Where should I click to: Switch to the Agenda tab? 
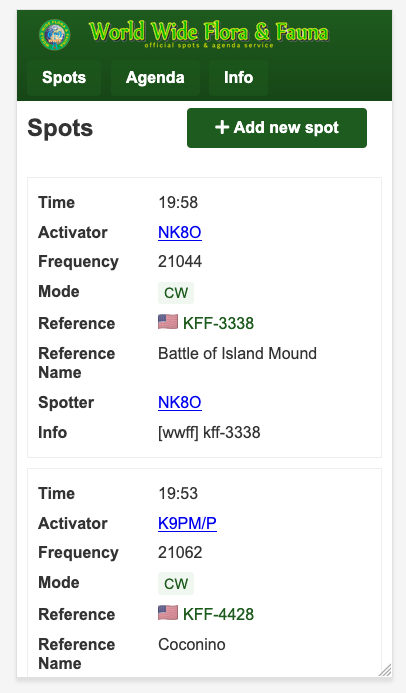155,78
